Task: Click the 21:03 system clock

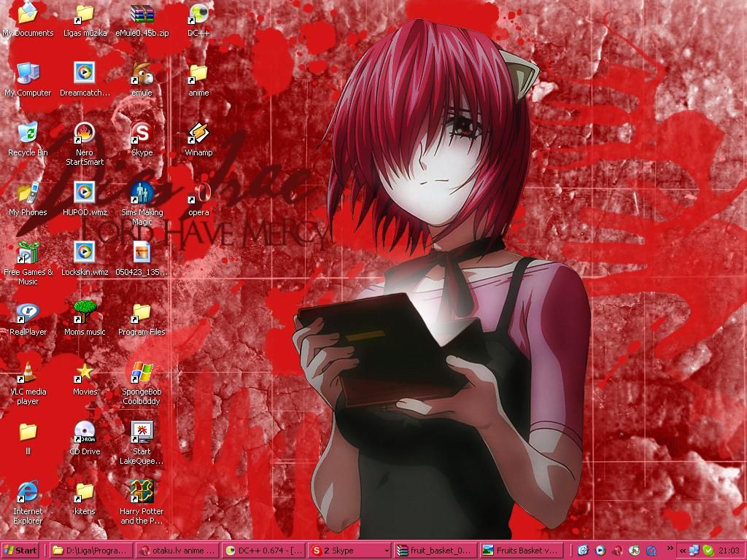Action: (729, 551)
